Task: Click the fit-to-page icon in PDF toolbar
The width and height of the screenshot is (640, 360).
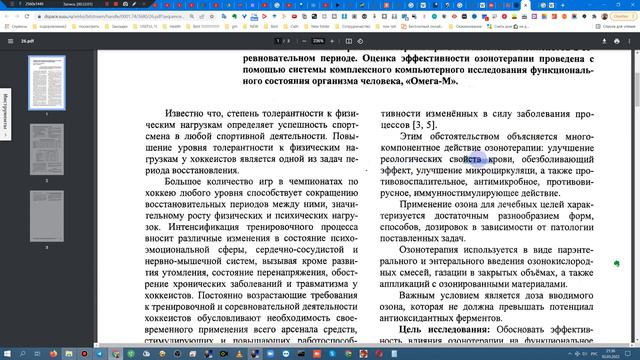Action: 349,41
